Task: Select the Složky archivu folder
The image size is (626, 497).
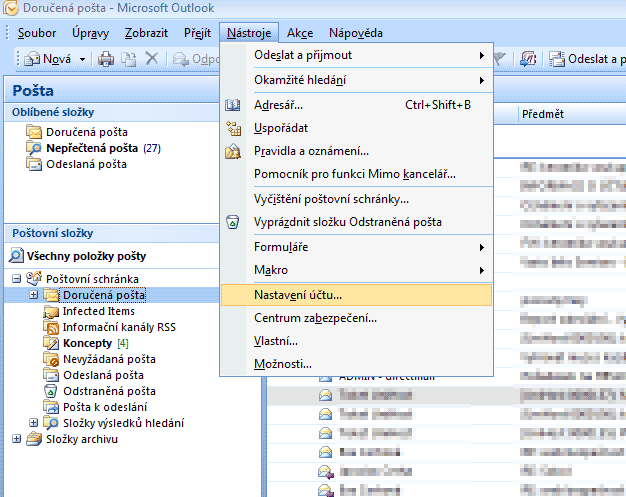Action: (82, 439)
